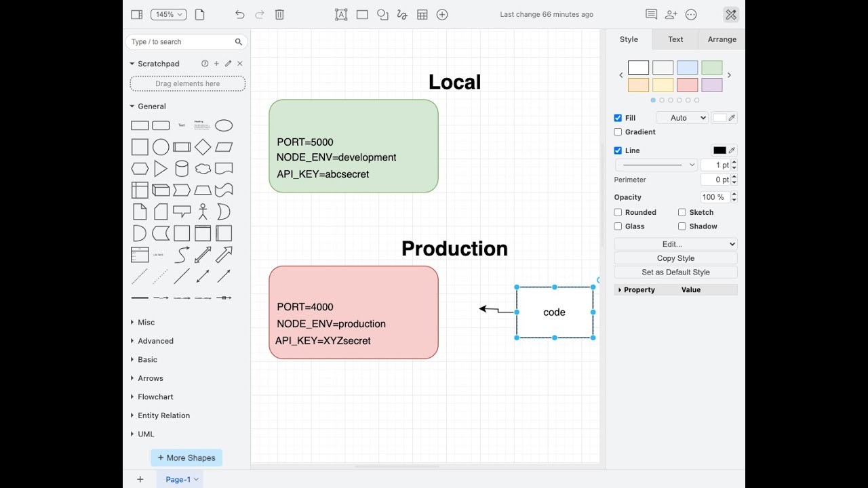
Task: Pick the ellipse shape from General
Action: coord(224,125)
